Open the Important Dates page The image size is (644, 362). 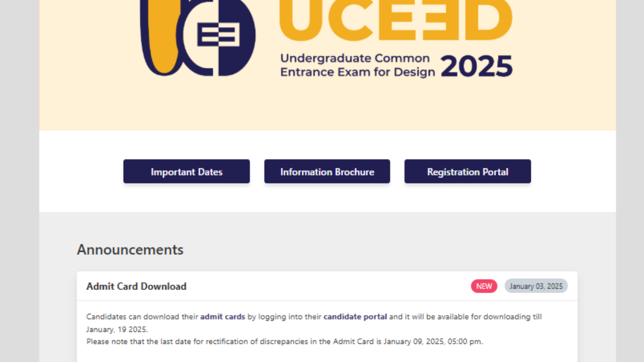tap(186, 171)
